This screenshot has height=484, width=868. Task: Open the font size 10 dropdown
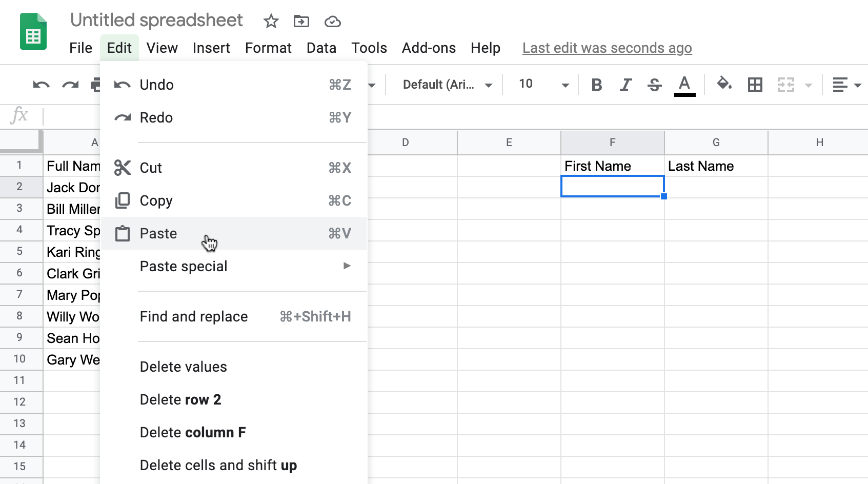point(543,85)
